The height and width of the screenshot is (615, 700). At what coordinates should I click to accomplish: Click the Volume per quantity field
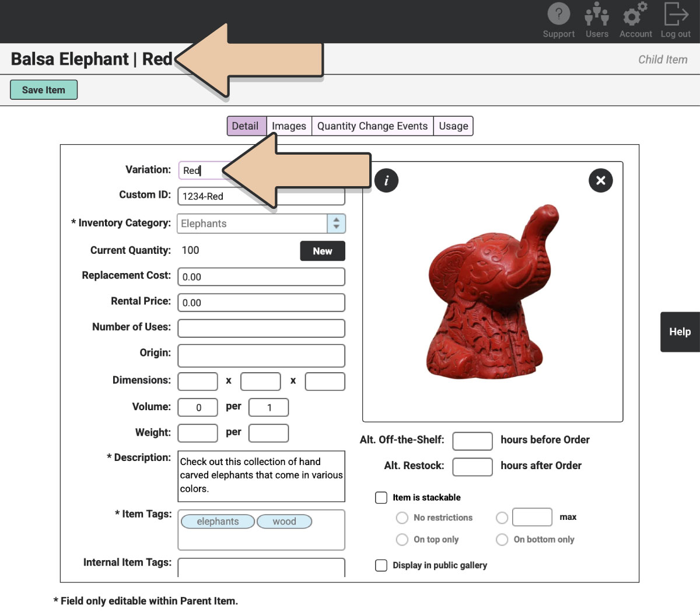(x=268, y=407)
